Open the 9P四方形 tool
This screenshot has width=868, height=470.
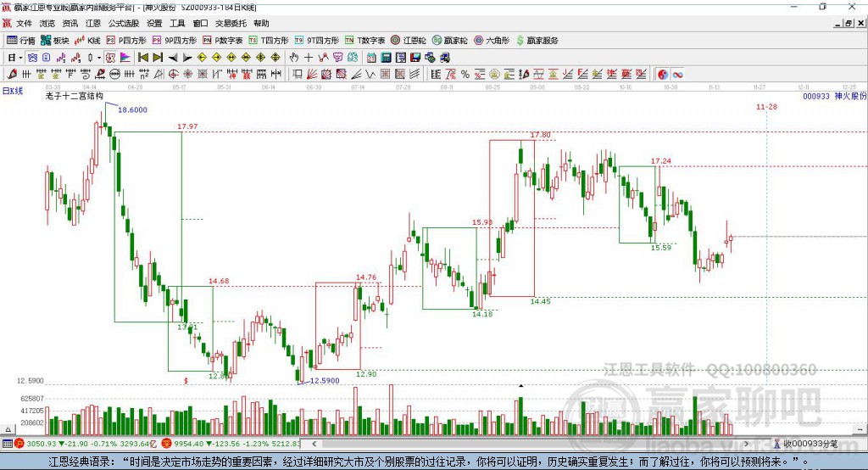point(175,41)
